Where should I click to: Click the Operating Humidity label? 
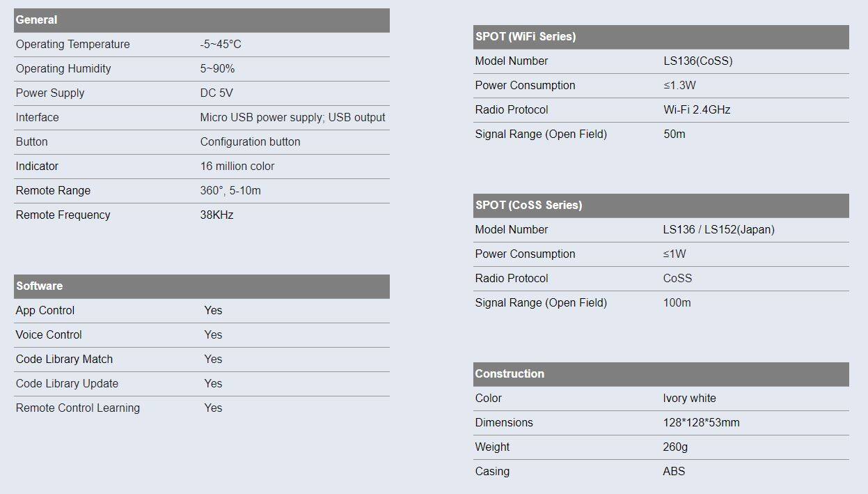63,69
